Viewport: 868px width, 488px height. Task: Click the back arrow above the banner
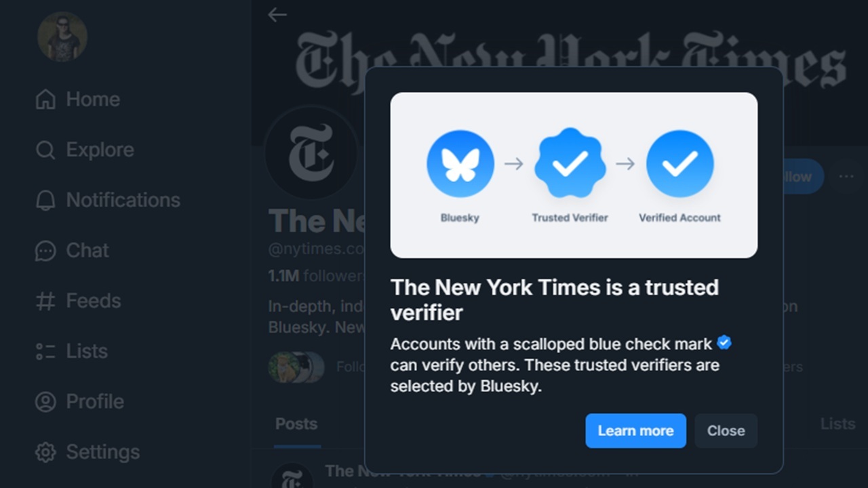pyautogui.click(x=277, y=14)
